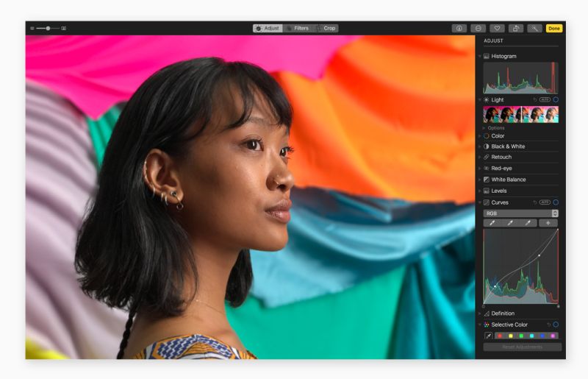The image size is (588, 379).
Task: Select the green Selective Color swatch
Action: click(x=521, y=336)
